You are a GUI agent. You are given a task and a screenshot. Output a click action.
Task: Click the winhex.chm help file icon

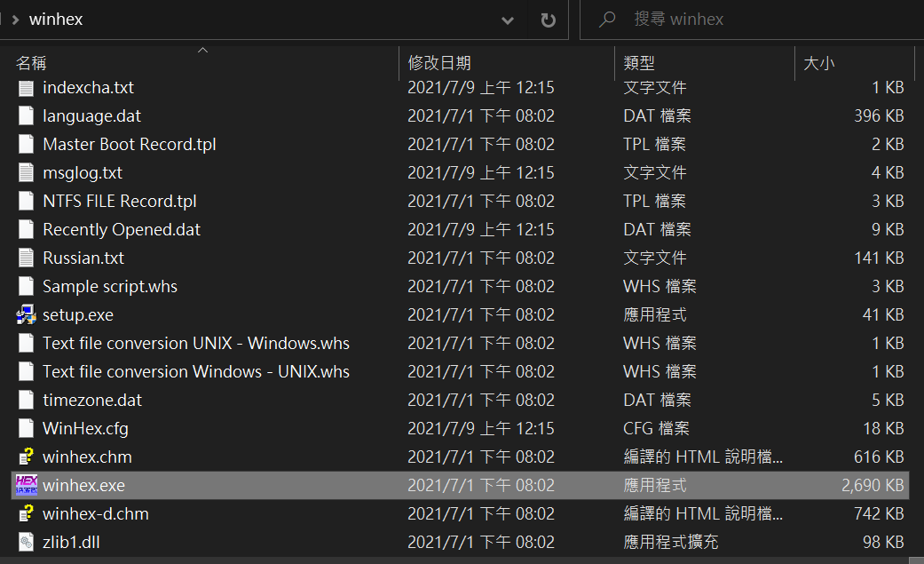[x=26, y=457]
